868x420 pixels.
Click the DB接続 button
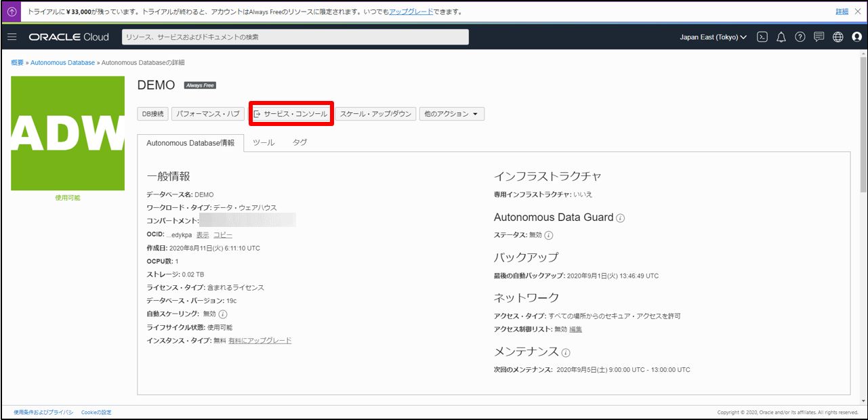point(152,114)
